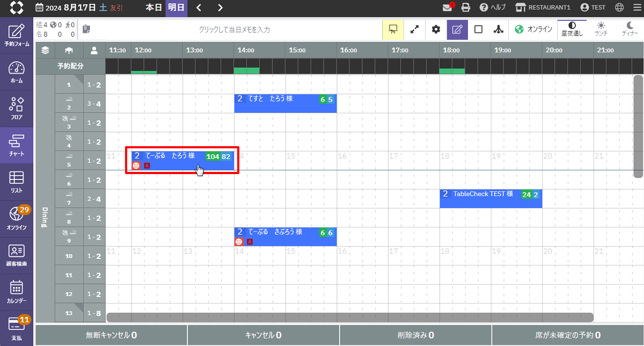Open chart settings gear icon
Image resolution: width=644 pixels, height=346 pixels.
pyautogui.click(x=436, y=30)
